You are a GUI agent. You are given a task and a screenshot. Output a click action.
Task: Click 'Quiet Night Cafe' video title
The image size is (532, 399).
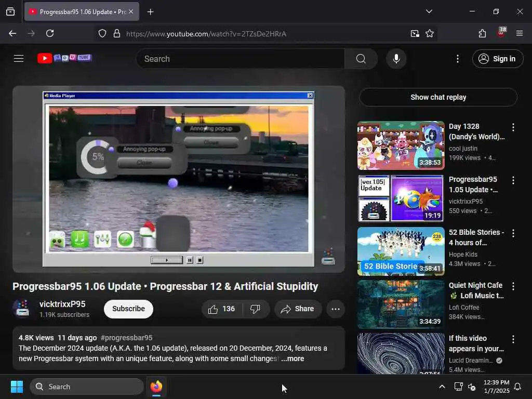[x=476, y=290]
